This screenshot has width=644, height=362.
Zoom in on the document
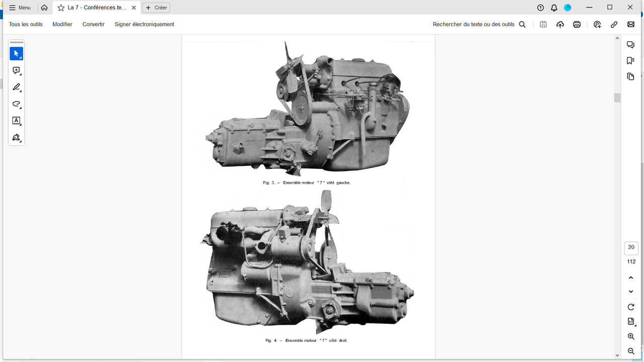pyautogui.click(x=631, y=336)
